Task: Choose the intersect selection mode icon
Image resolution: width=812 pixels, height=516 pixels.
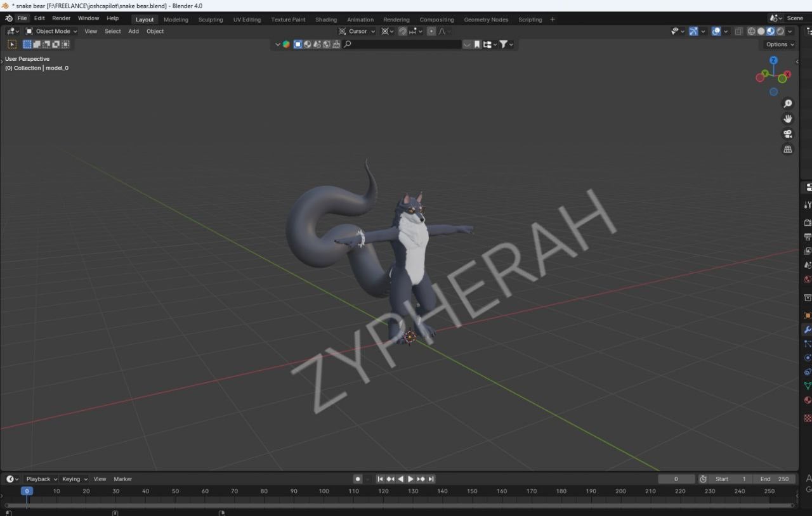Action: [65, 44]
